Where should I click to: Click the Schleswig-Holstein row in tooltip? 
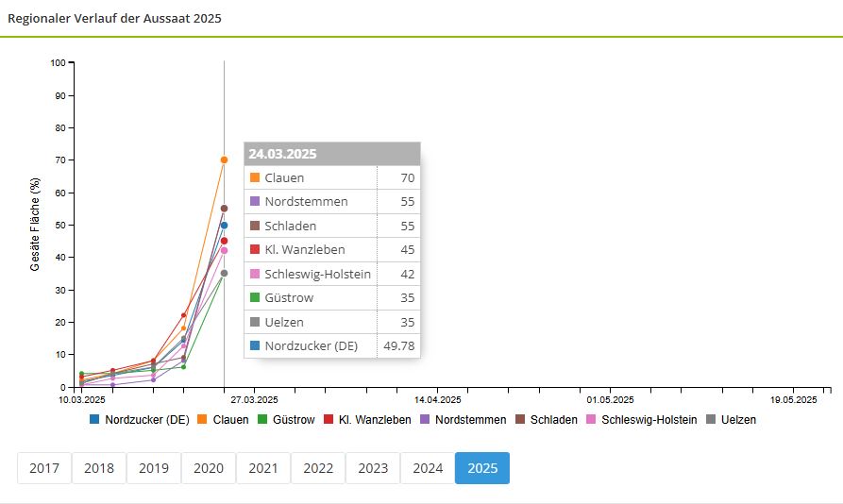[332, 274]
